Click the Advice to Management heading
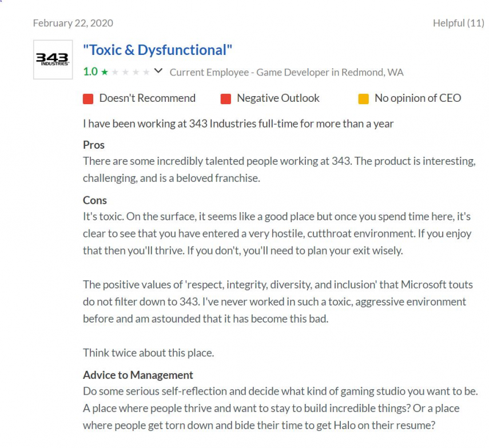Viewport: 489px width, 448px height. 138,375
